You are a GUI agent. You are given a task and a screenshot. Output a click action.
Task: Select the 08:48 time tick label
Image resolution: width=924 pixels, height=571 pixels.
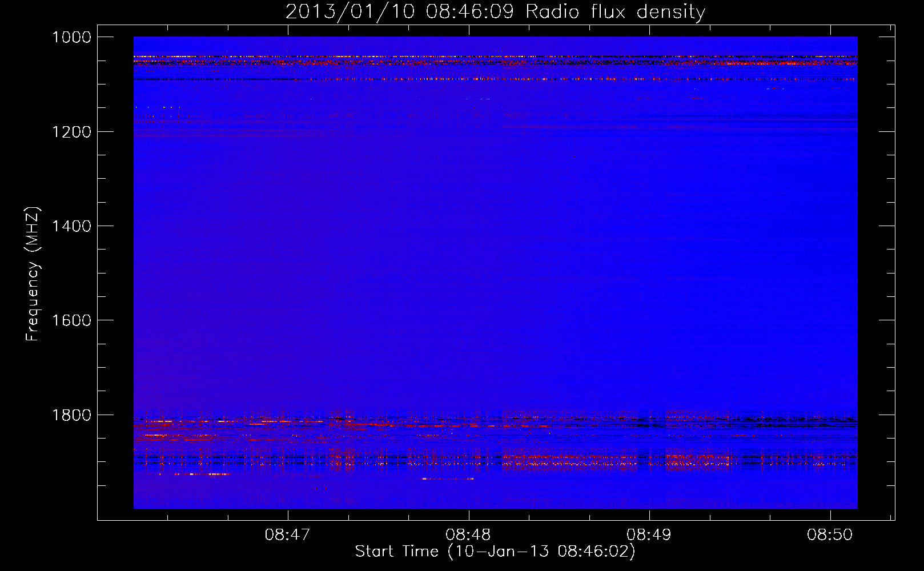coord(468,534)
